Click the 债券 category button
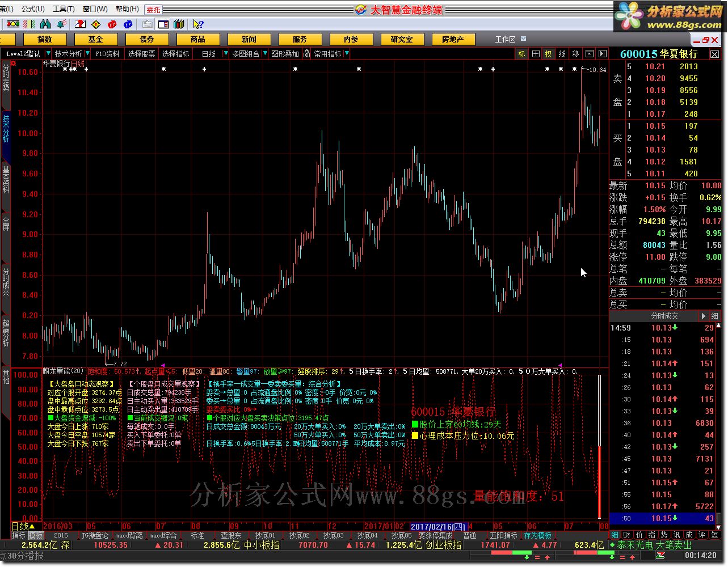 147,39
